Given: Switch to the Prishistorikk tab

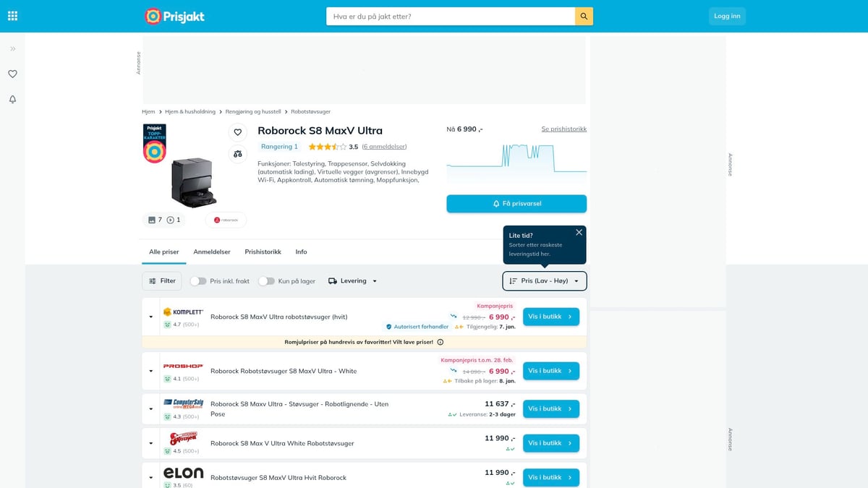Looking at the screenshot, I should 263,252.
